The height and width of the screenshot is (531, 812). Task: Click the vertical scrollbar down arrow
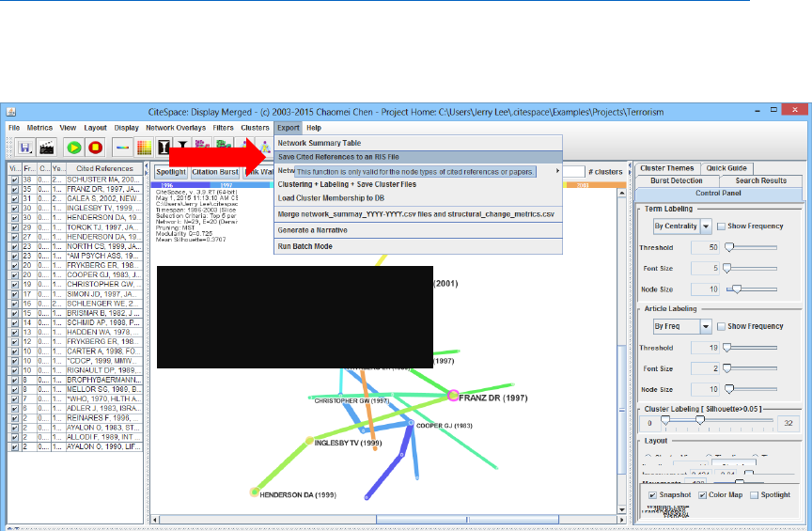pos(622,509)
